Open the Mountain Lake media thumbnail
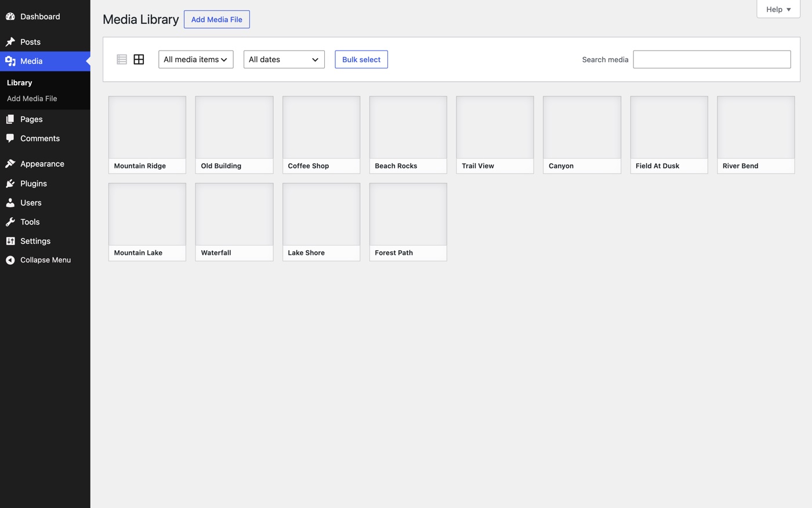 tap(147, 222)
